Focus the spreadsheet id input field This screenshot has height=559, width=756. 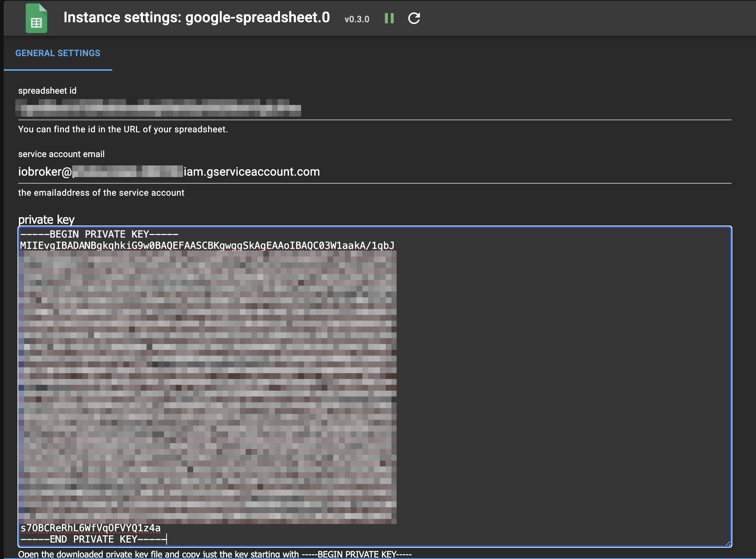375,108
